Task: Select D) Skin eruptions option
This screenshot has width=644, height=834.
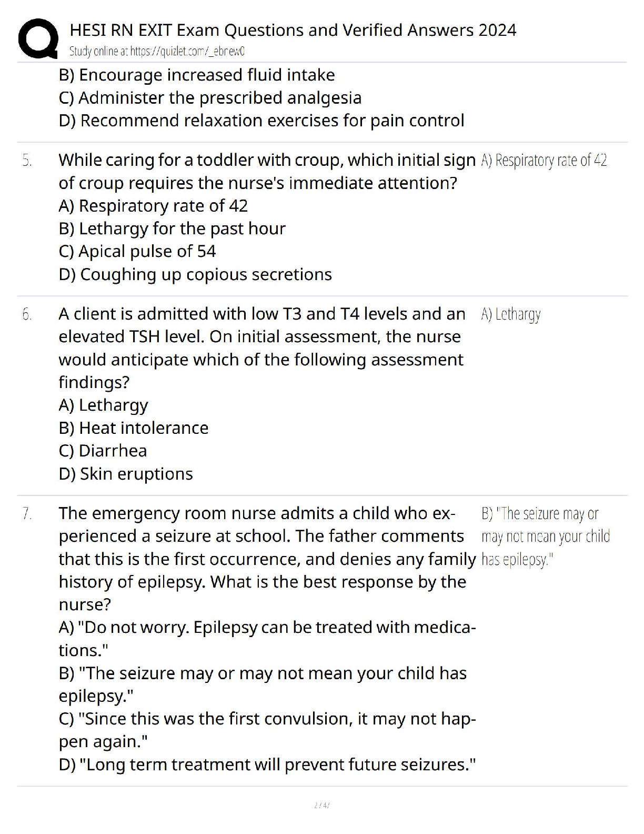Action: (x=126, y=474)
